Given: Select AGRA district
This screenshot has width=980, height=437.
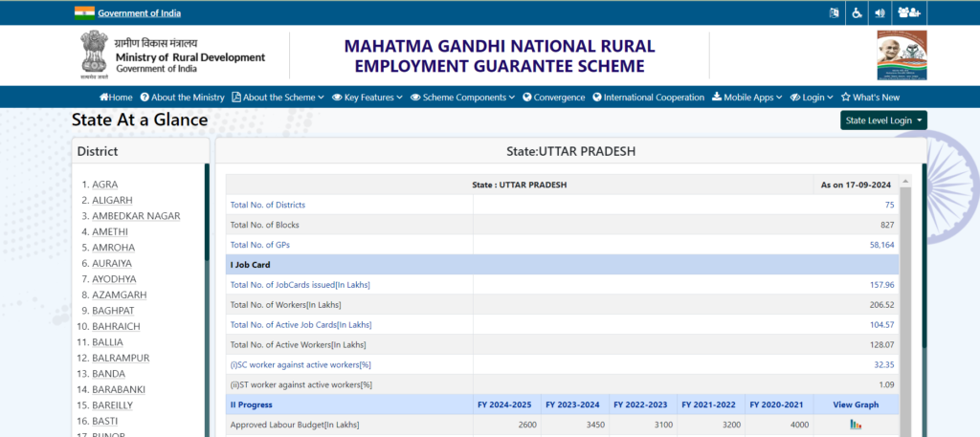Looking at the screenshot, I should coord(105,185).
